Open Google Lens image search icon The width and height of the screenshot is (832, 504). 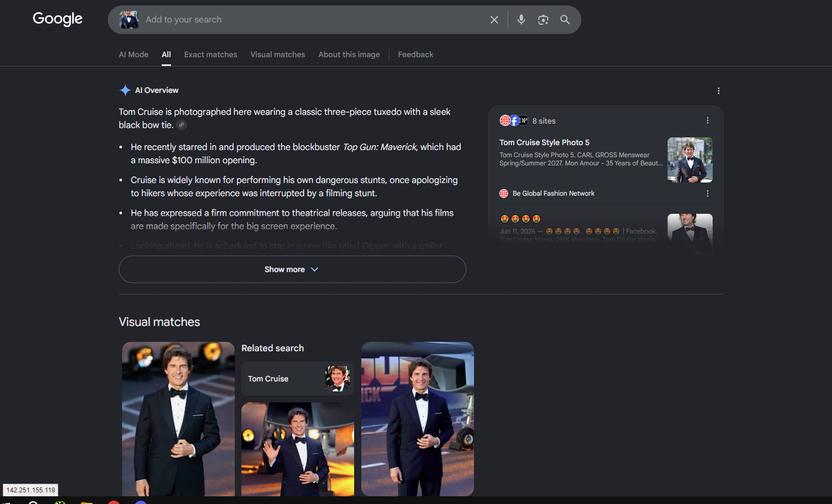tap(543, 20)
